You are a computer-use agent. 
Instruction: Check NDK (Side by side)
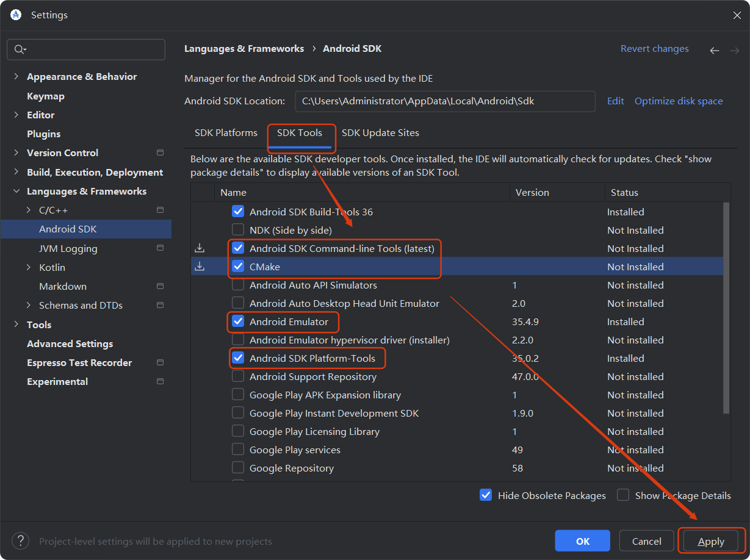click(238, 230)
